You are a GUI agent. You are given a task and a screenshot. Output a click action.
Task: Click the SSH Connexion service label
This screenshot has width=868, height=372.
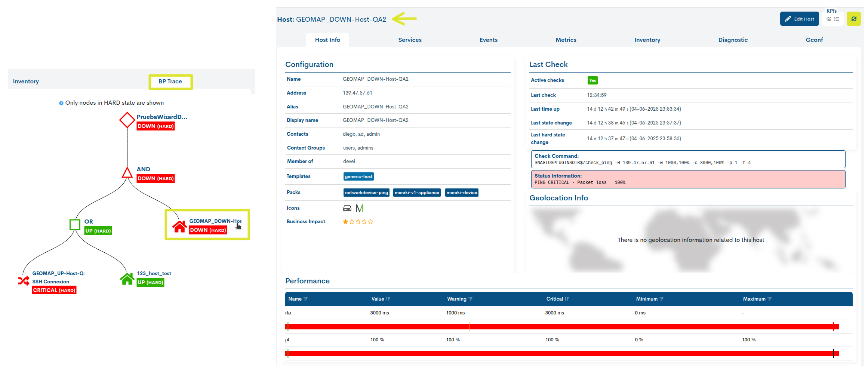tap(50, 282)
